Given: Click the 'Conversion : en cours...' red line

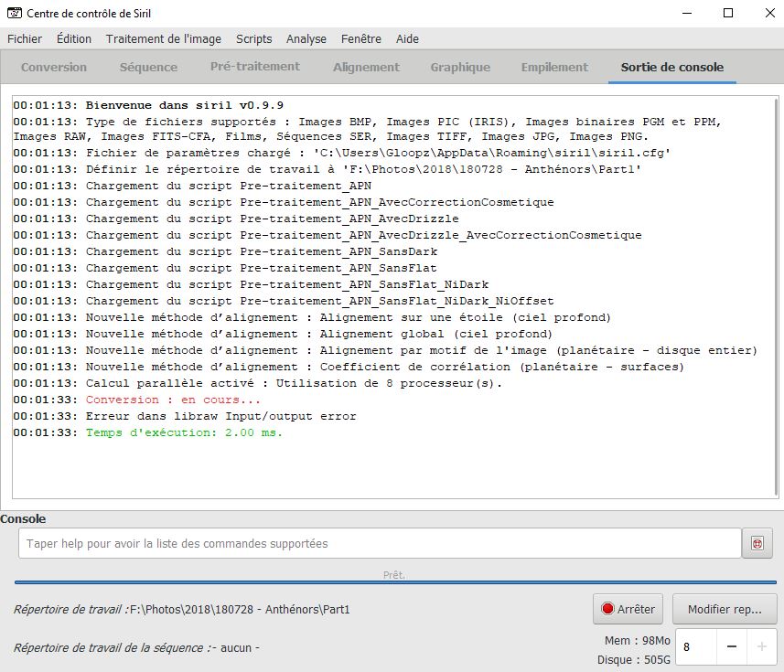Looking at the screenshot, I should pos(136,400).
